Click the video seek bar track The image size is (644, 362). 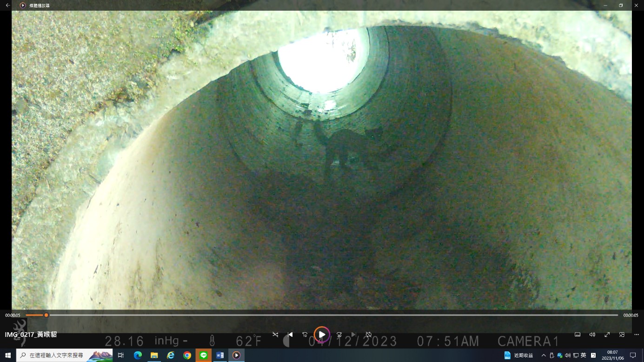[x=325, y=315]
